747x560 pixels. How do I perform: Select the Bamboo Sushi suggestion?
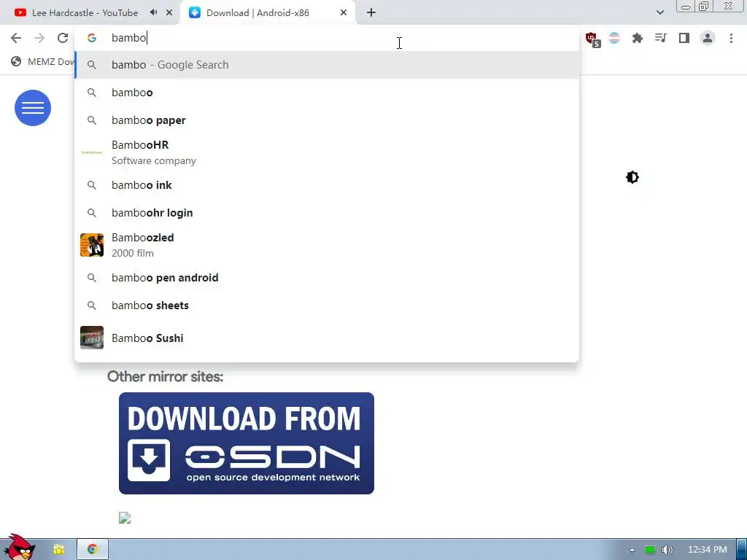328,338
